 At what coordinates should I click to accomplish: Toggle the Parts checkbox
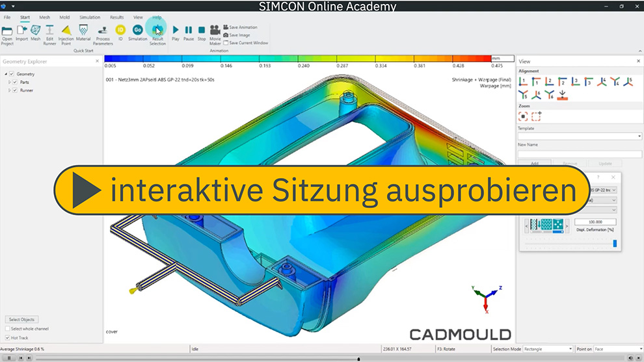click(x=15, y=82)
